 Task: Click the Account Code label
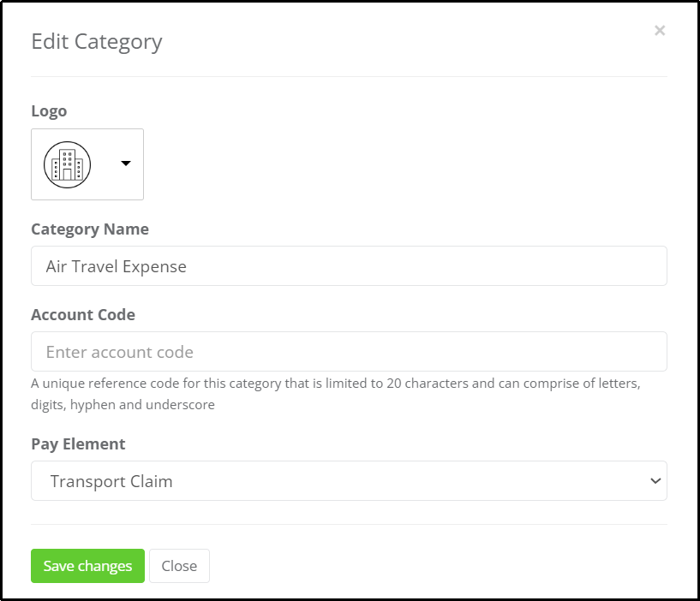coord(83,314)
